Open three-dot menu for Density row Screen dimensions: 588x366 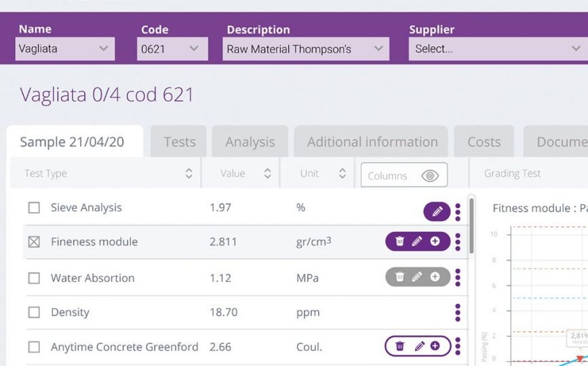(x=458, y=312)
